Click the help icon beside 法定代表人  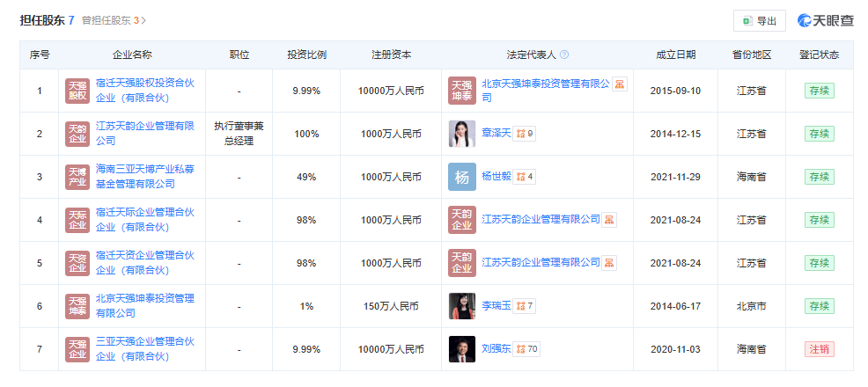(x=564, y=55)
